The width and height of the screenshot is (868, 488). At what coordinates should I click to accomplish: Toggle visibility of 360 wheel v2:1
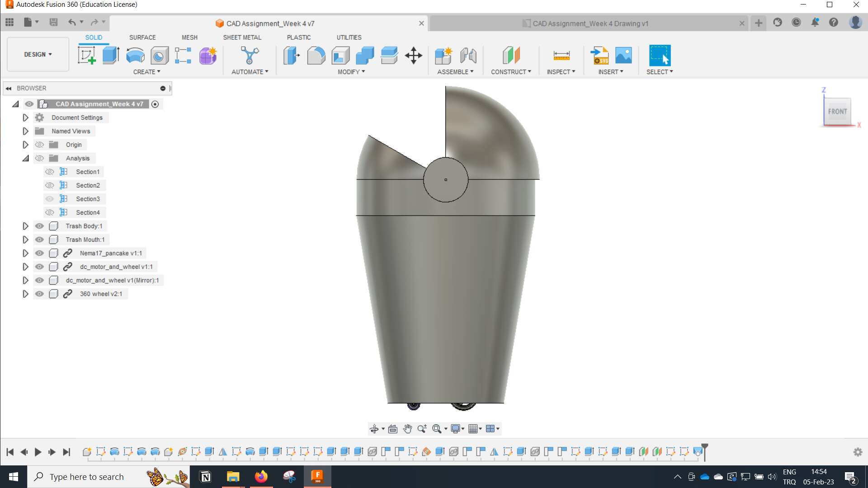pyautogui.click(x=40, y=294)
